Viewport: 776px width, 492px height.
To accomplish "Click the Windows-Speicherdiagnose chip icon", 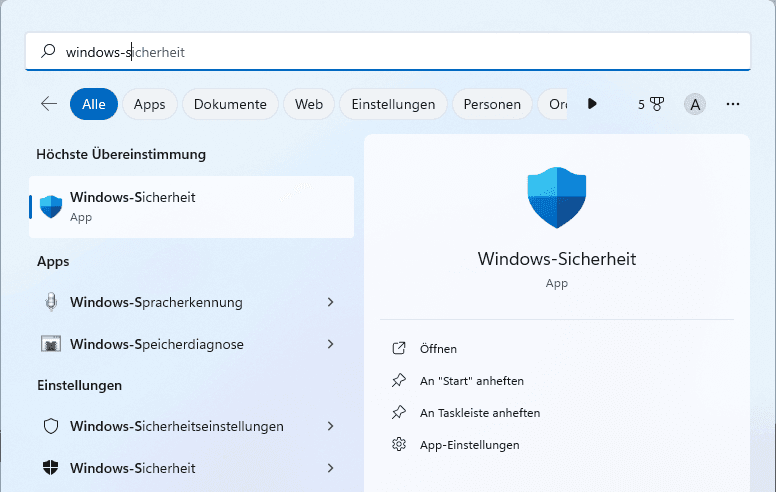I will [51, 344].
